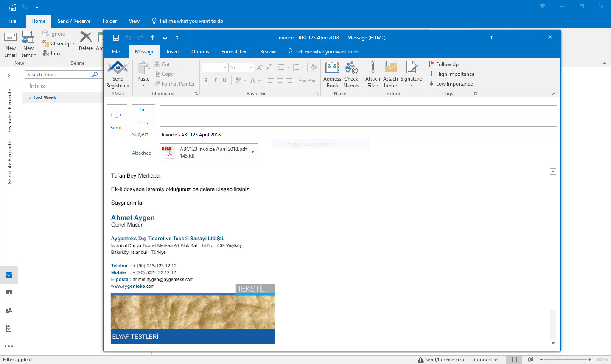This screenshot has height=364, width=611.
Task: Click the Paste clipboard icon
Action: 143,68
